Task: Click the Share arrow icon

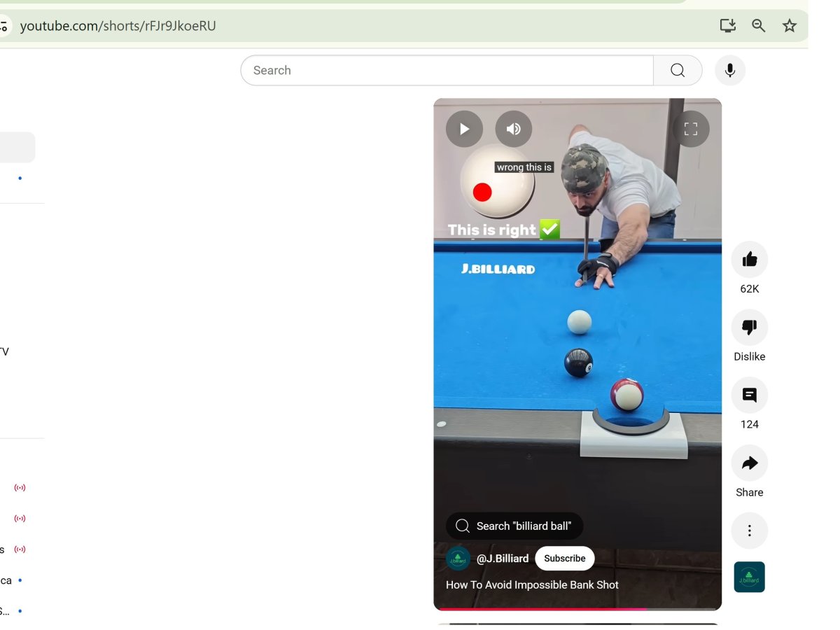Action: tap(749, 463)
